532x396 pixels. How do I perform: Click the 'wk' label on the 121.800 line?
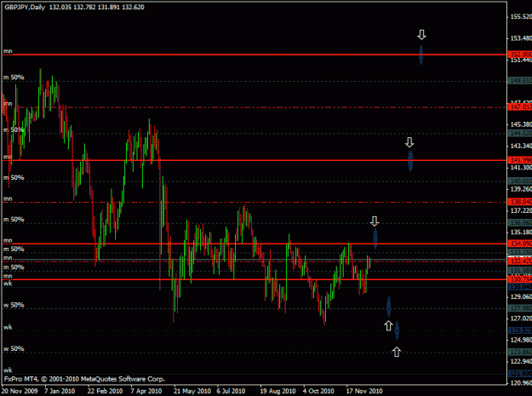click(x=8, y=370)
